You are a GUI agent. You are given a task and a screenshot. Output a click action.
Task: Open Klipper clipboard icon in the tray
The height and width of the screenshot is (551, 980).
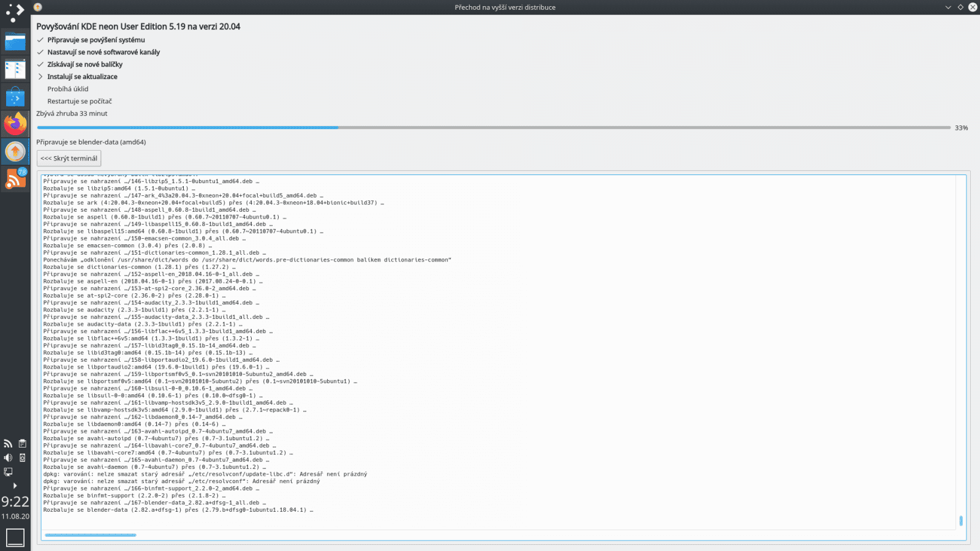tap(21, 443)
